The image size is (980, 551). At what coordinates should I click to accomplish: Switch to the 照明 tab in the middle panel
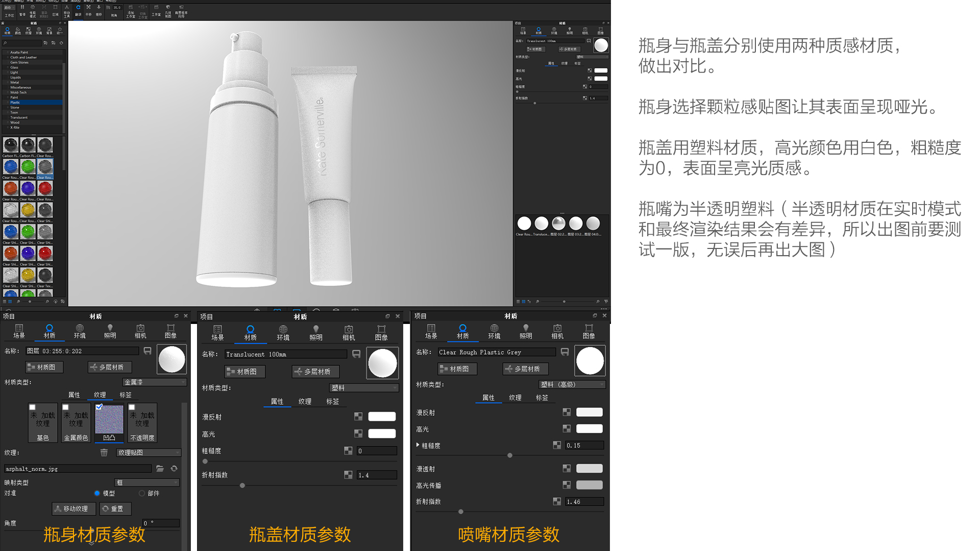click(316, 333)
